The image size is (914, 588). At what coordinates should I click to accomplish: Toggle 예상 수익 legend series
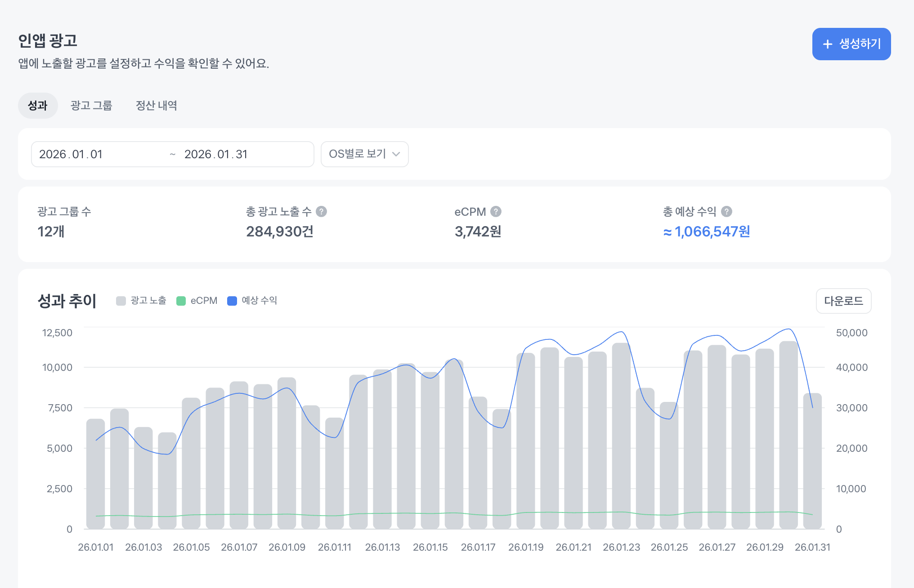(259, 301)
